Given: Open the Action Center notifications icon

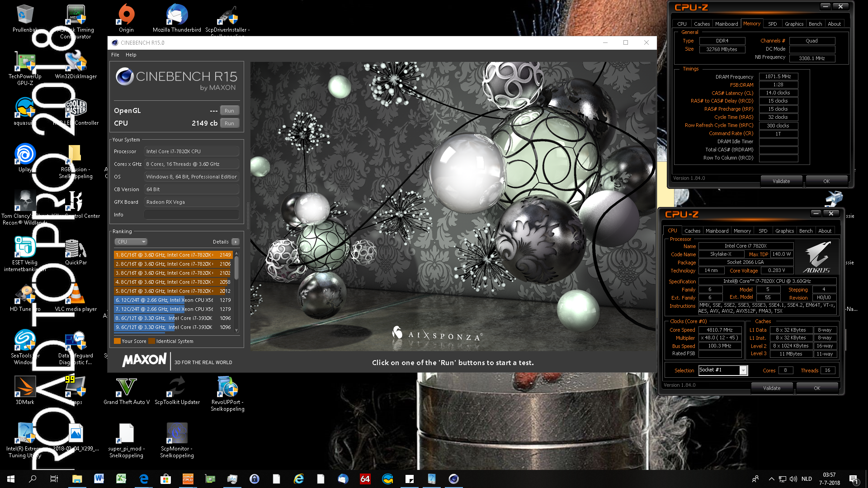Looking at the screenshot, I should (854, 479).
